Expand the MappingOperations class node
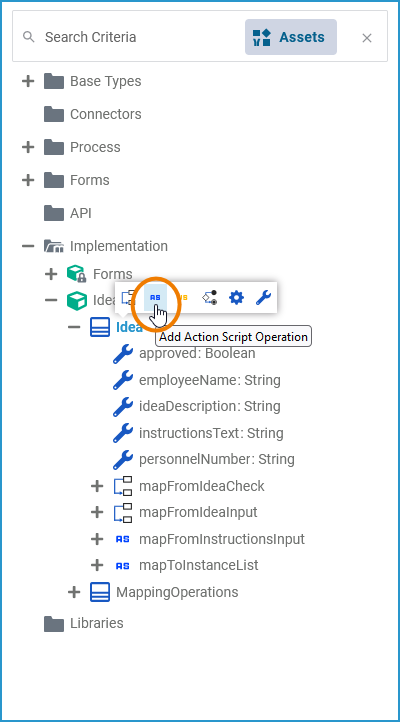 (74, 592)
